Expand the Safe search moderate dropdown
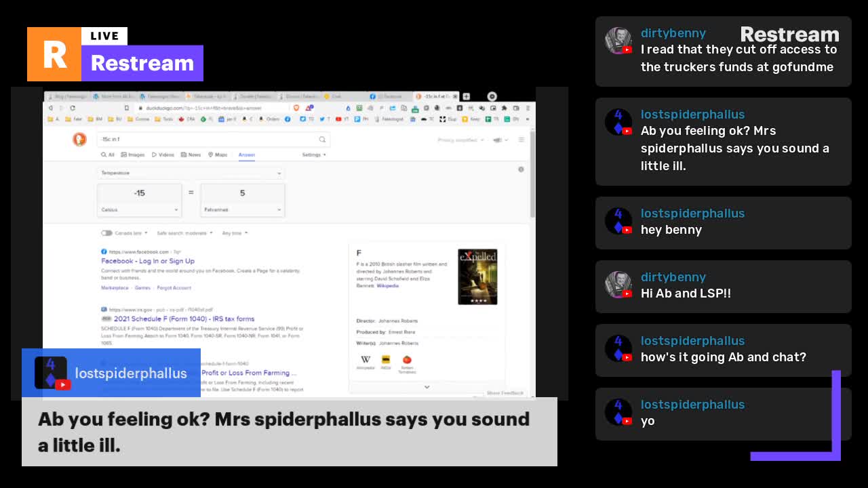Viewport: 868px width, 488px height. (x=184, y=233)
